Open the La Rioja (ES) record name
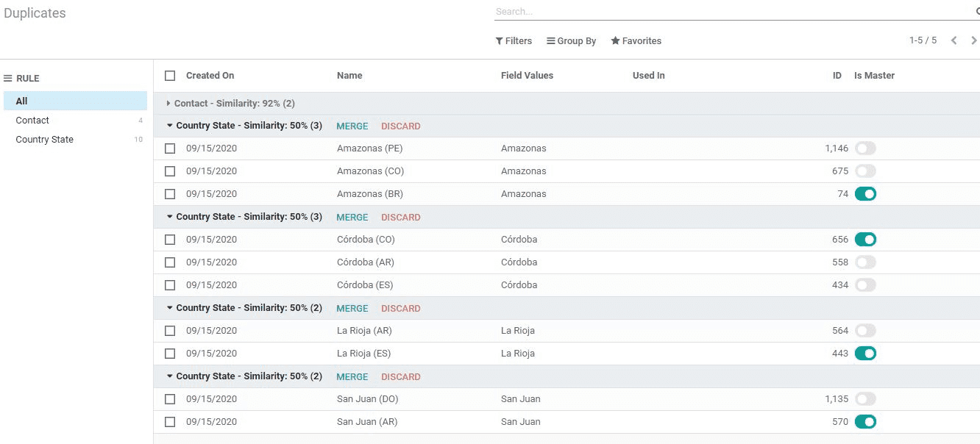Viewport: 980px width, 444px height. pyautogui.click(x=364, y=354)
